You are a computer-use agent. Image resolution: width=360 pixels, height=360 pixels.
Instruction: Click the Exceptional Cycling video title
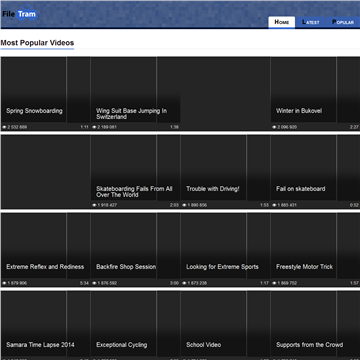122,345
